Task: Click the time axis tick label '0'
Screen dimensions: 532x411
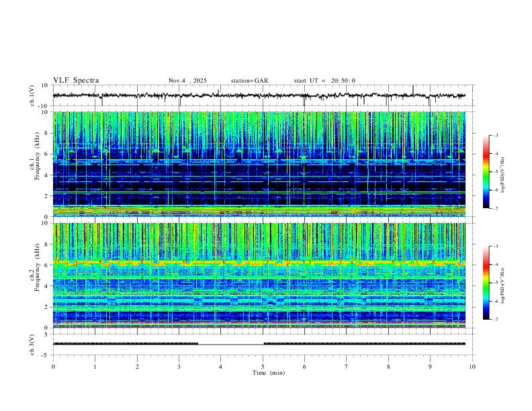Action: pyautogui.click(x=53, y=367)
